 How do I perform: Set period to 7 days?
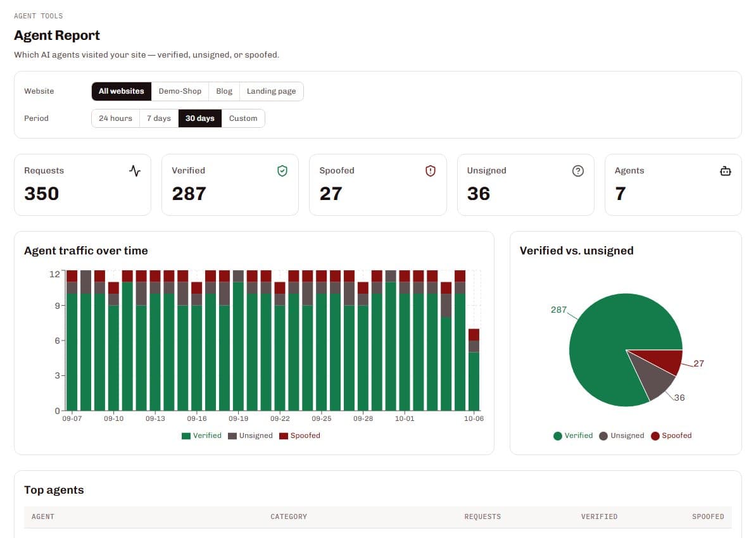159,118
